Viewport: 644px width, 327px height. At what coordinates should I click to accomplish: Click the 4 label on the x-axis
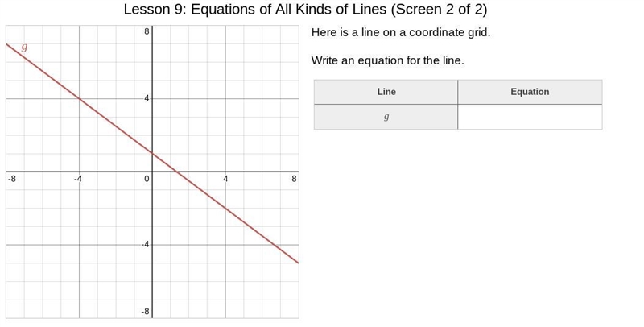click(225, 179)
